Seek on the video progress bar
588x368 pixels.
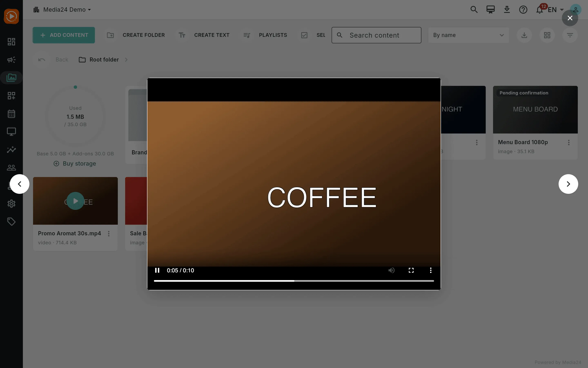294,281
